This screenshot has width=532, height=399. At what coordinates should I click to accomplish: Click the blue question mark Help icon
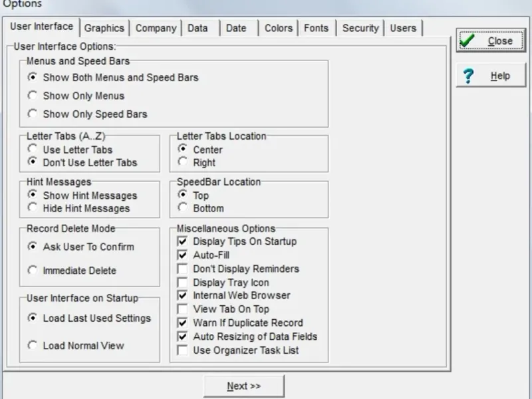click(x=468, y=76)
